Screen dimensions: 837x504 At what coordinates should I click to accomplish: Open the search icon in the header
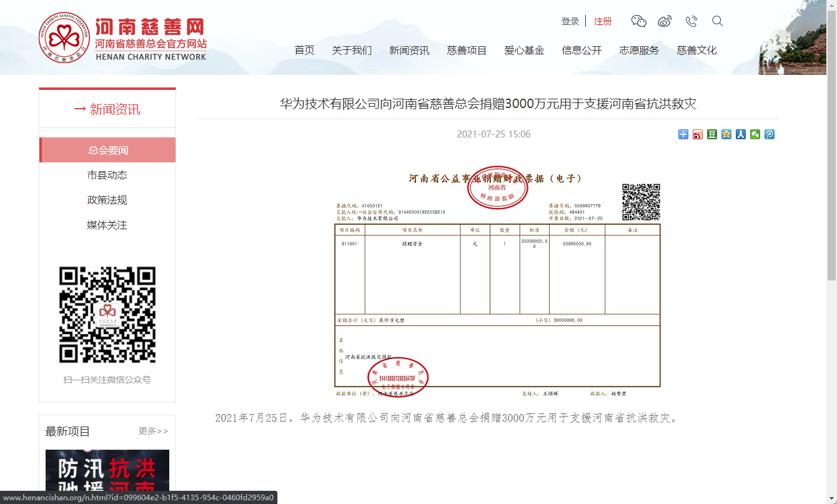(717, 21)
